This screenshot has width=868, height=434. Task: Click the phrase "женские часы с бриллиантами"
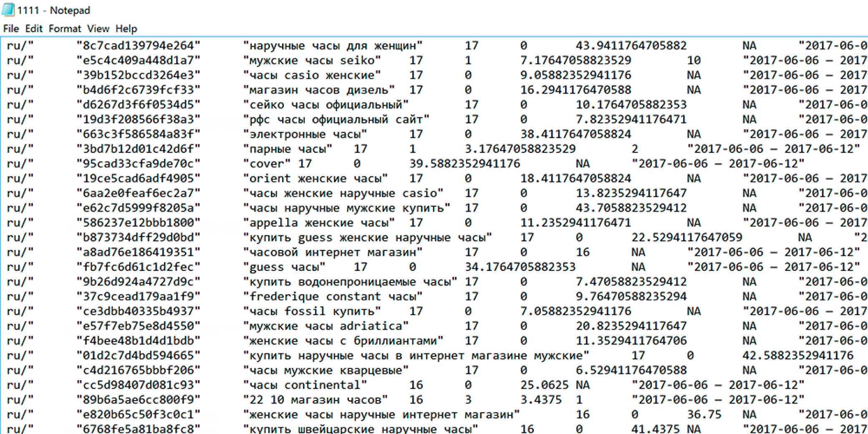pyautogui.click(x=343, y=341)
